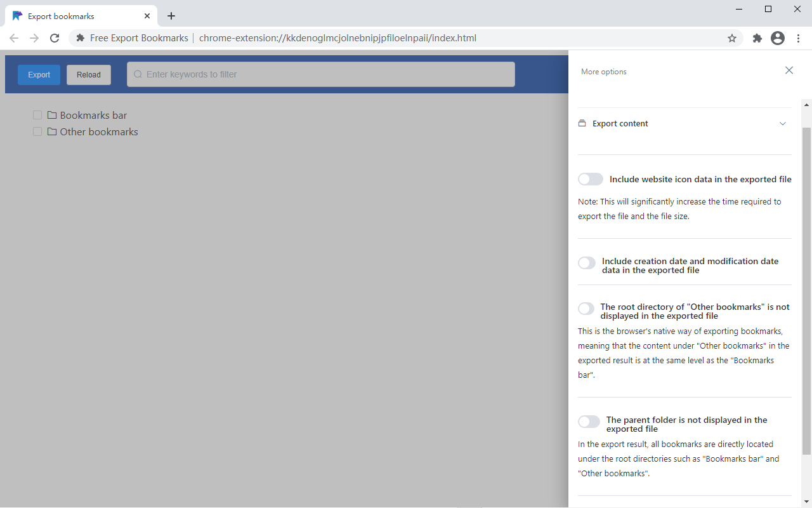This screenshot has height=508, width=812.
Task: Click the magnifier icon in the filter field
Action: click(x=138, y=74)
